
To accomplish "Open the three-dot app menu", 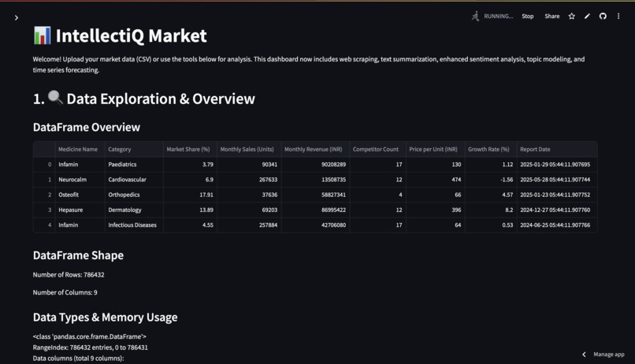I will click(618, 17).
